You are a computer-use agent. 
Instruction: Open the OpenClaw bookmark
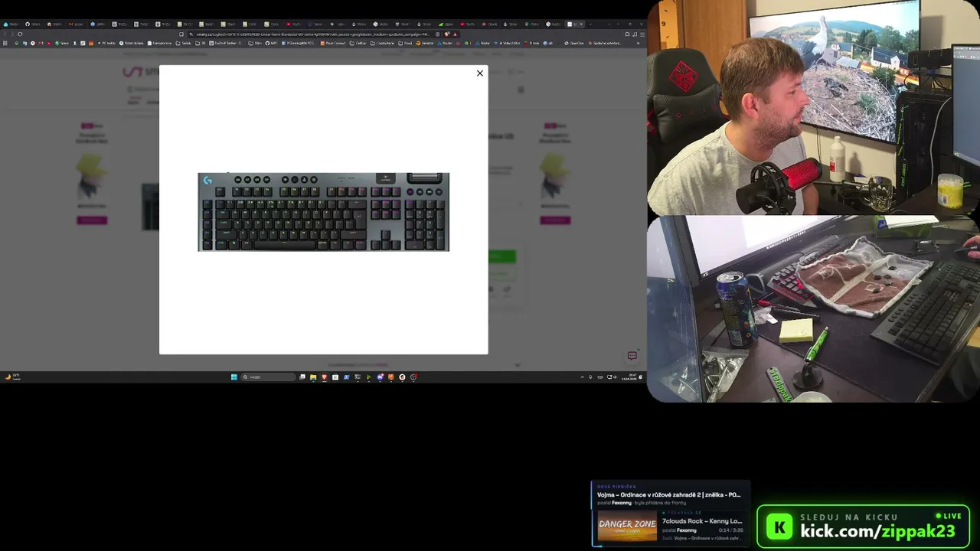pos(575,43)
